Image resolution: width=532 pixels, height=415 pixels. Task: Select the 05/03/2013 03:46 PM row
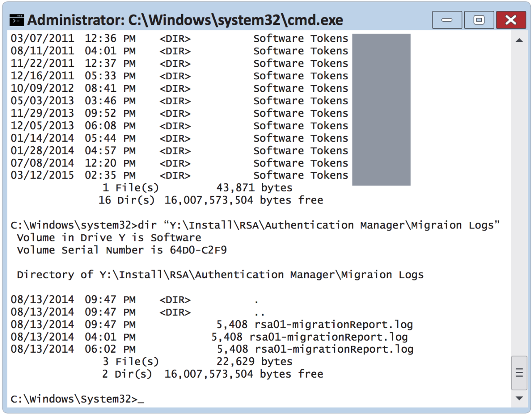[x=180, y=101]
